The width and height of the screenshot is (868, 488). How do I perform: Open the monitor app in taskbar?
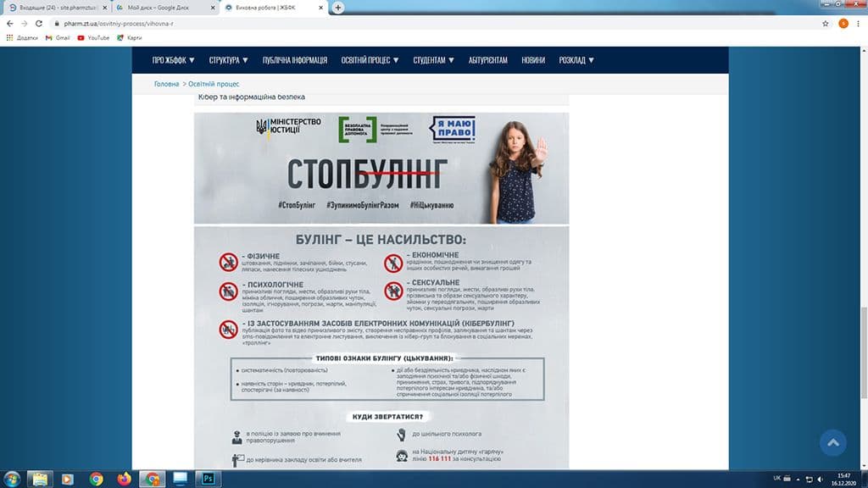(181, 479)
